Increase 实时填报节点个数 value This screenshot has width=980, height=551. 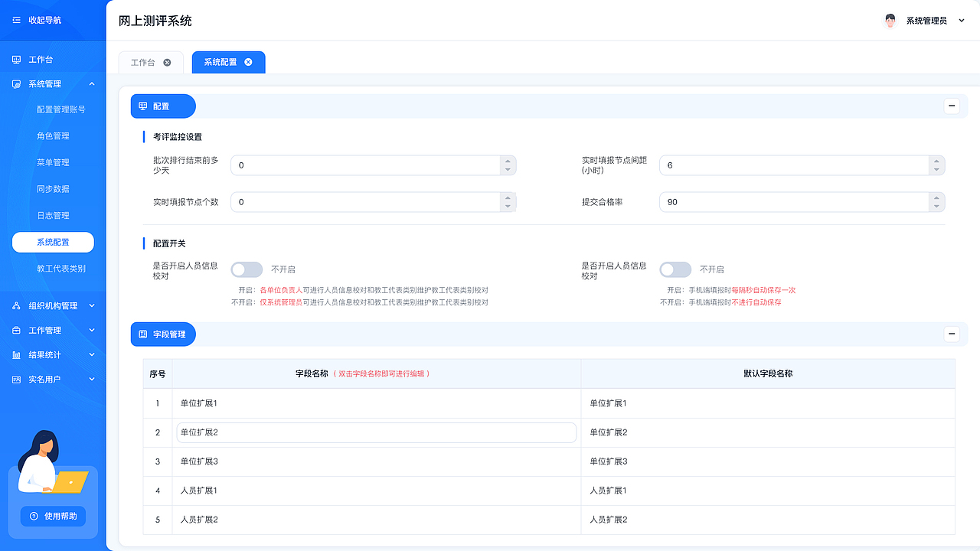coord(507,197)
